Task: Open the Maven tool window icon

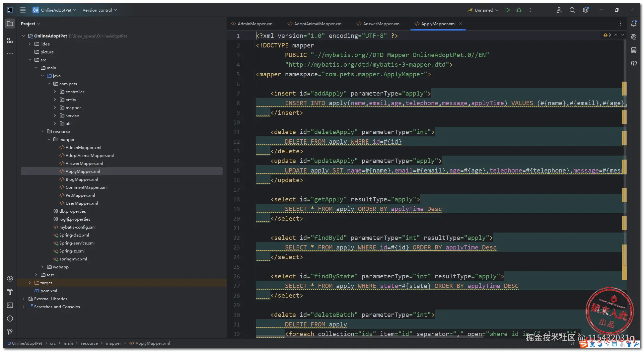Action: (x=634, y=63)
